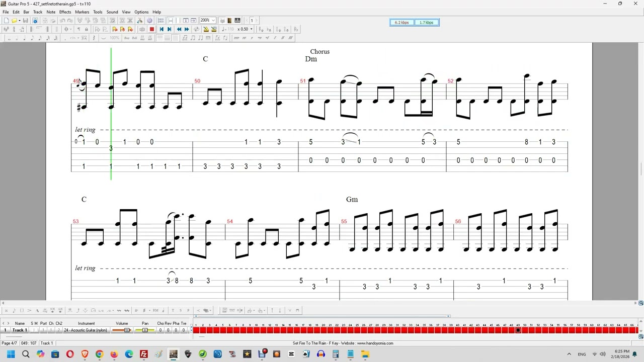The height and width of the screenshot is (362, 644).
Task: Open the File menu
Action: click(6, 12)
